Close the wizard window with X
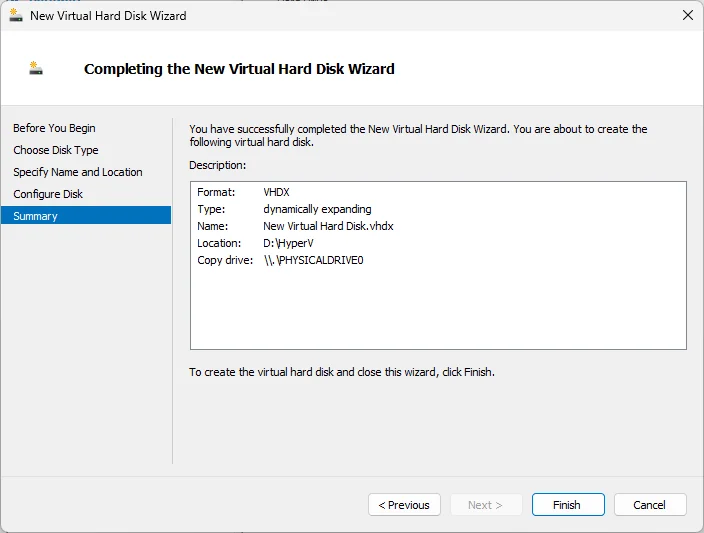 click(687, 15)
